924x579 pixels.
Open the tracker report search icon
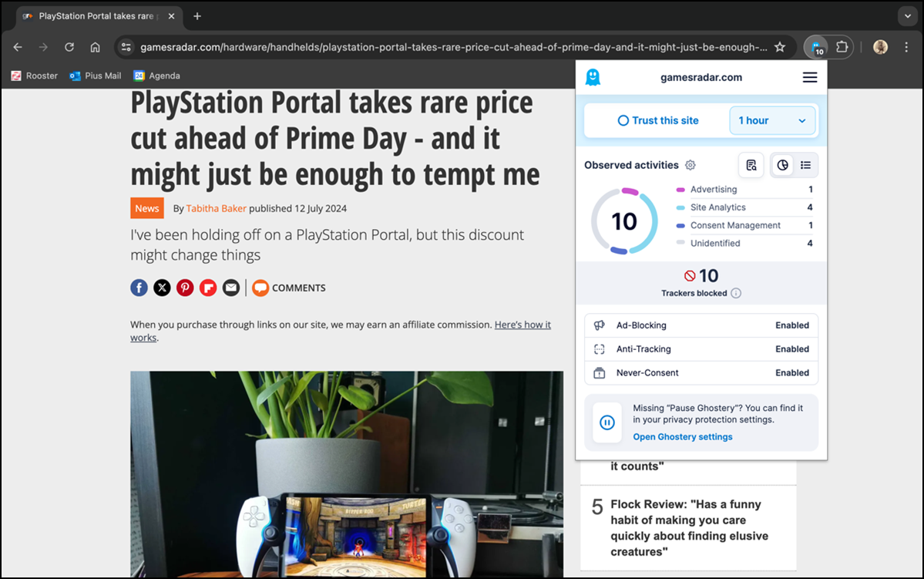[751, 165]
